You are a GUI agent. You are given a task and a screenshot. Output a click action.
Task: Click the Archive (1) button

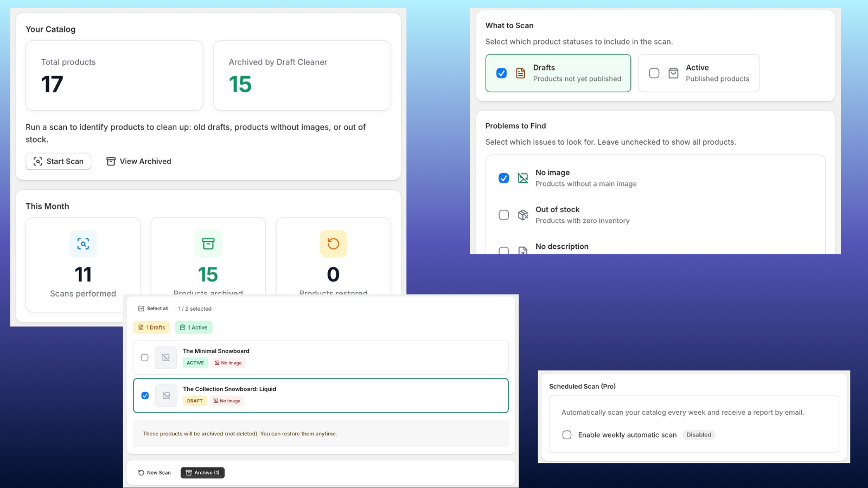point(202,473)
